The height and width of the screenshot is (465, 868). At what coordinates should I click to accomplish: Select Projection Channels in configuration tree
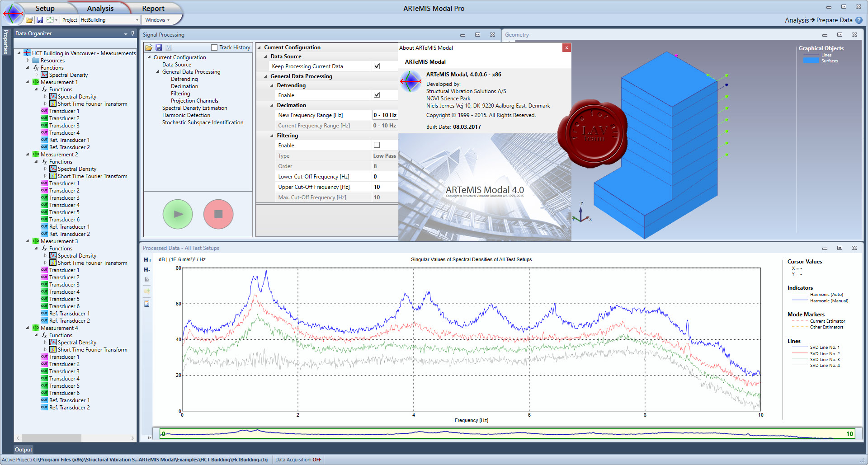194,101
